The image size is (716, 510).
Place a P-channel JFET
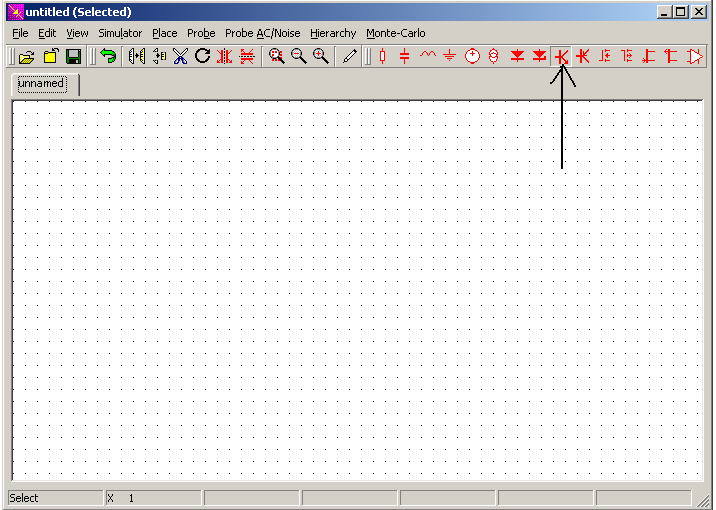click(671, 57)
